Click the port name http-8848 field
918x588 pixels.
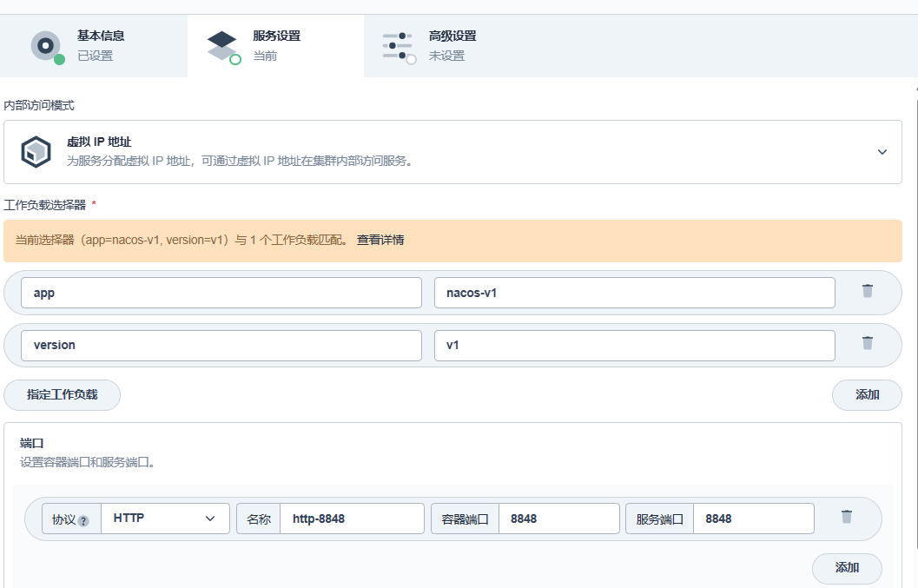point(352,519)
